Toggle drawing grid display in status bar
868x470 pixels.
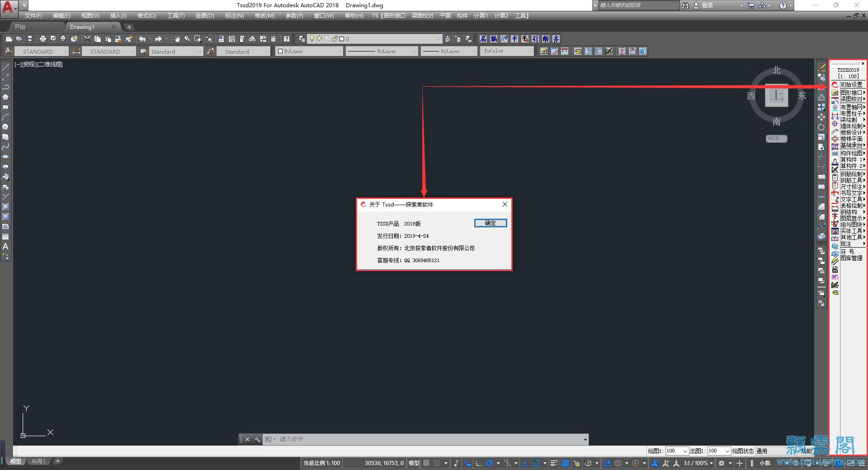click(426, 463)
